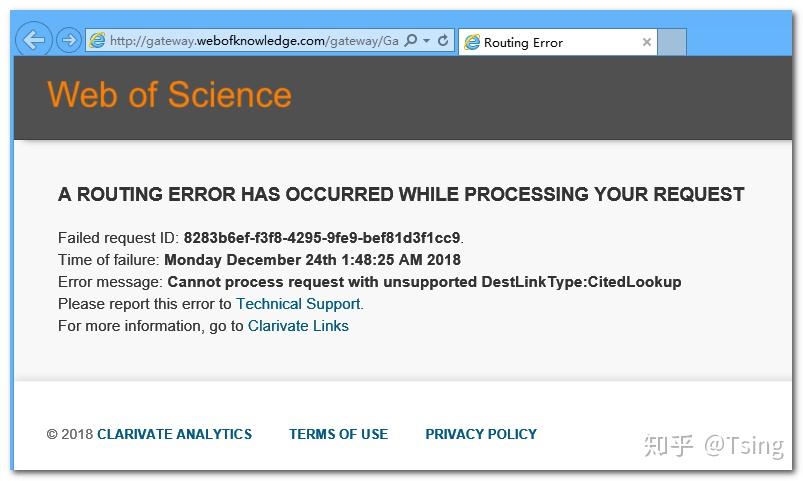803x481 pixels.
Task: Click the search magnifier in address bar
Action: 411,41
